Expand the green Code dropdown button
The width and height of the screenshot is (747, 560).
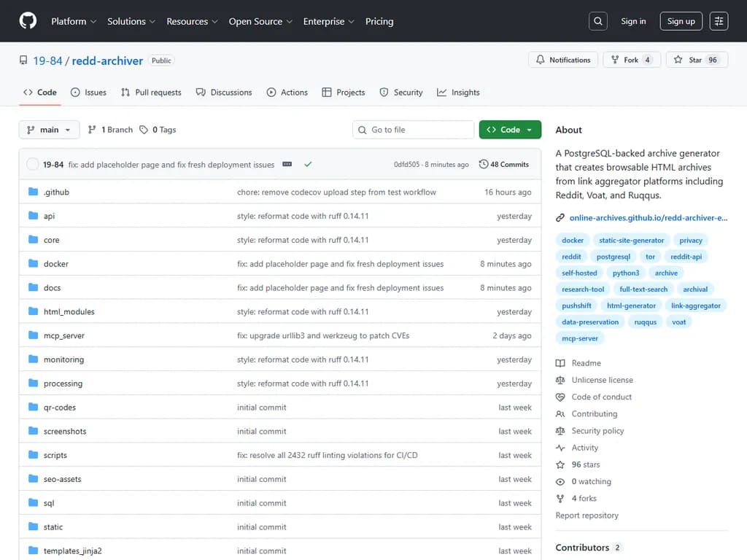(510, 130)
